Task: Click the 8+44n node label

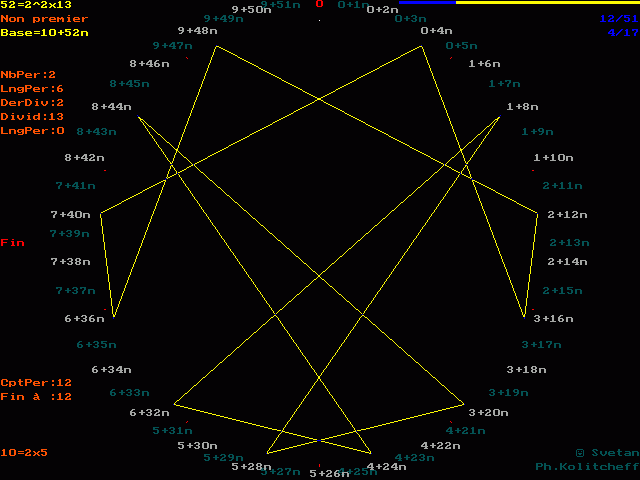Action: (x=111, y=106)
